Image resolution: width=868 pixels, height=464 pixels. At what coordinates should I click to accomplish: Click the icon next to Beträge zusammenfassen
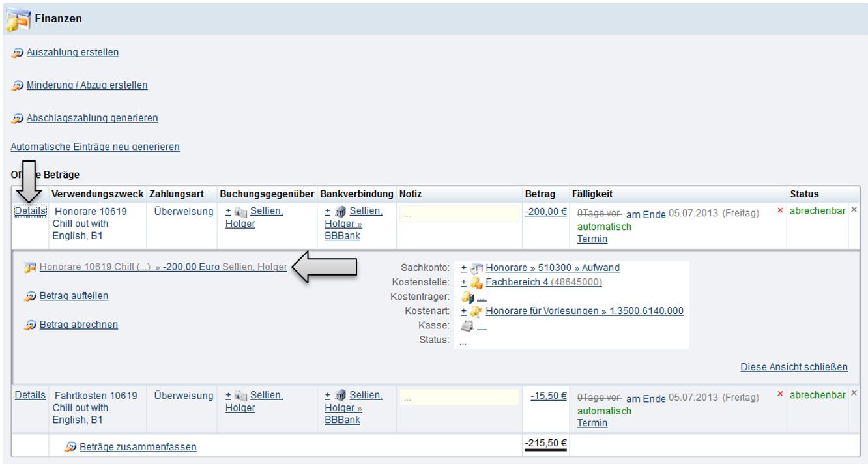(x=70, y=447)
